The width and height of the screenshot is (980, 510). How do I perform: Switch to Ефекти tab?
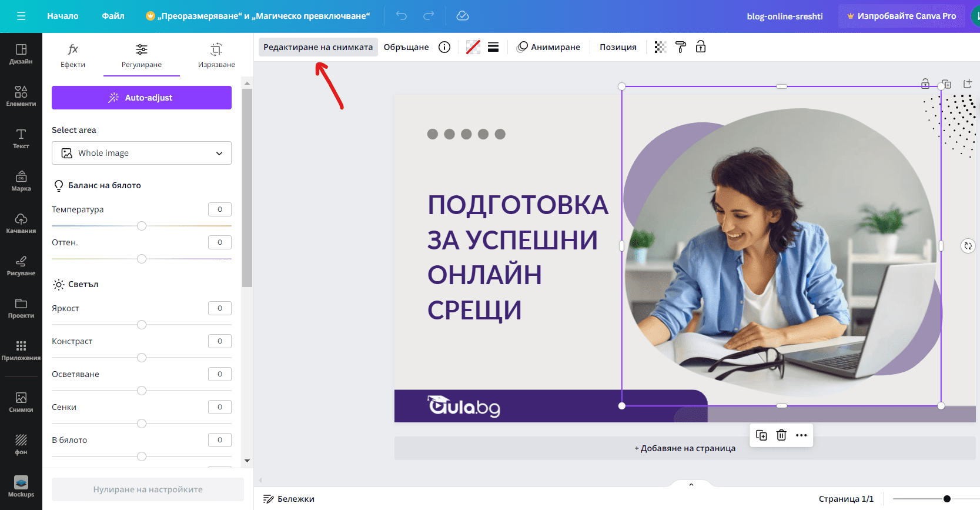(73, 56)
